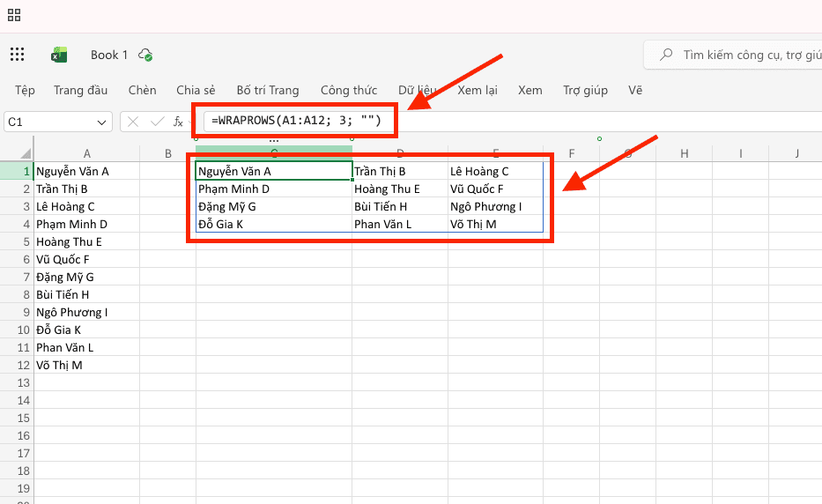This screenshot has width=822, height=504.
Task: Click cell A2 with Trần Thị B
Action: click(87, 189)
